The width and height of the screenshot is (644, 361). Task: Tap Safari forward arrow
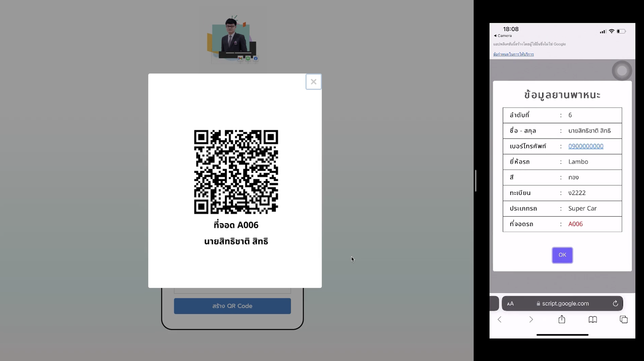pos(531,320)
